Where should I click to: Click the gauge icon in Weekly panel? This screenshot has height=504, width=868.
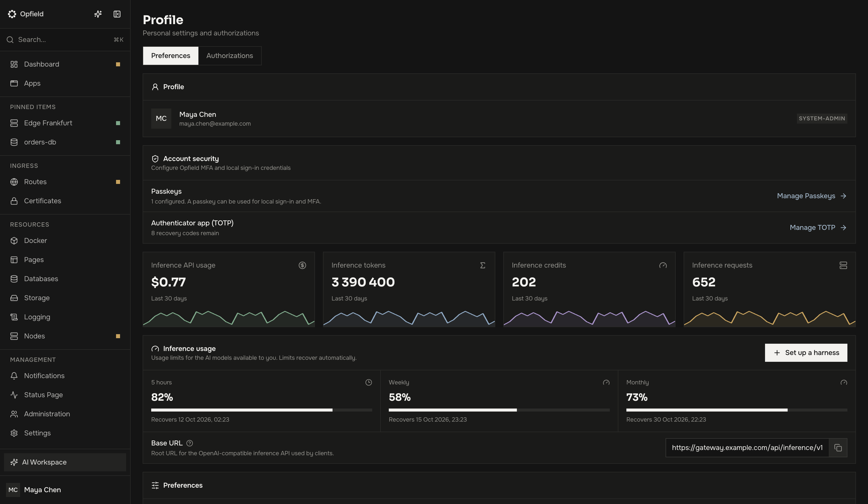pyautogui.click(x=606, y=382)
